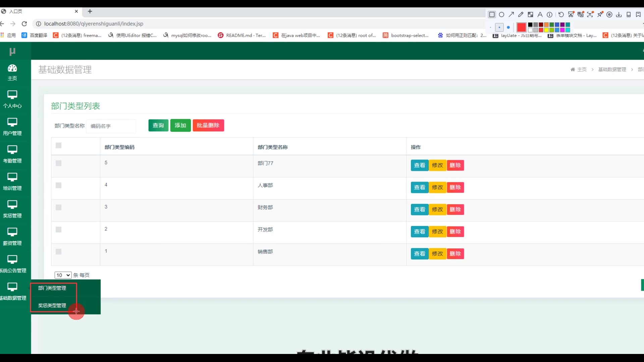Select the ellipse annotation tool
This screenshot has width=644, height=362.
point(501,14)
